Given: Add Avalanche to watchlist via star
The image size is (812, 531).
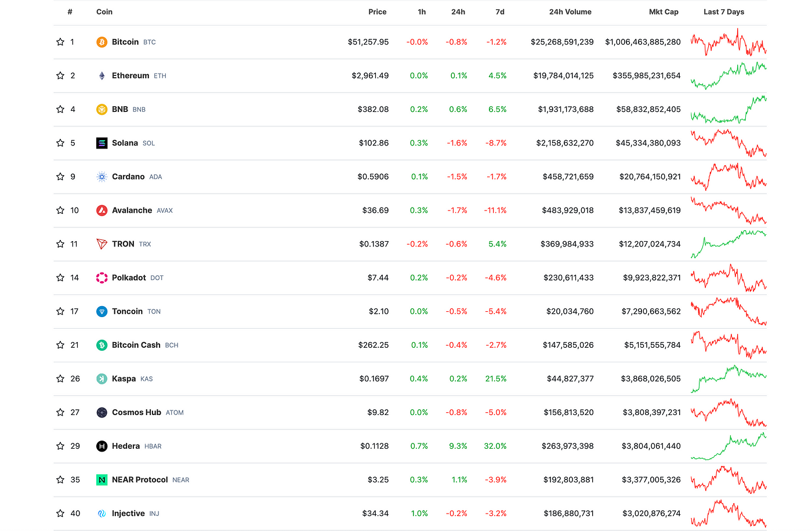Looking at the screenshot, I should (x=60, y=210).
